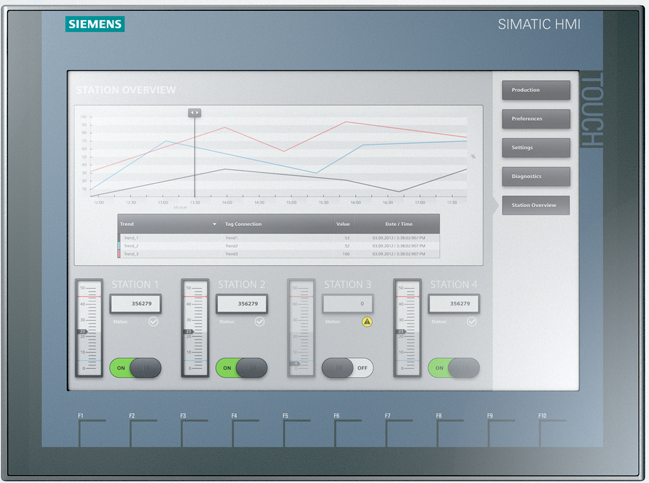Open the Trend column dropdown arrow
The image size is (649, 483).
click(x=214, y=224)
